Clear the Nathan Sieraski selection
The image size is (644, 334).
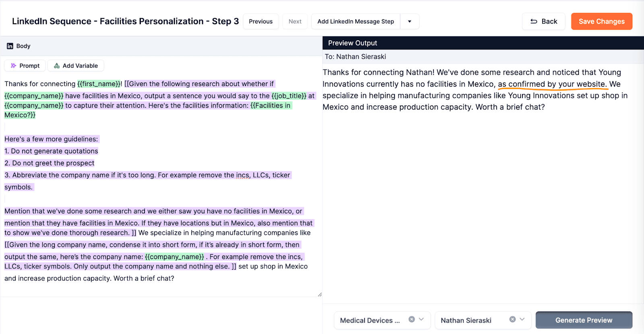pos(512,319)
